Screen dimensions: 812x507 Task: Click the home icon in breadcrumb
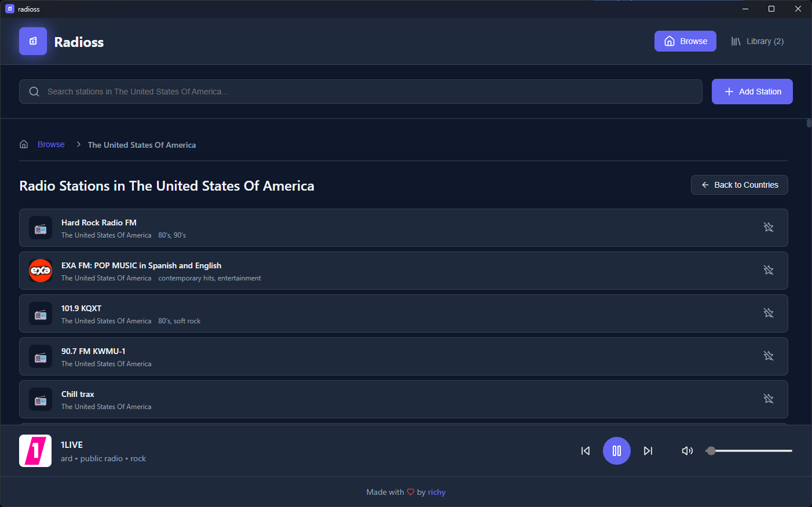(24, 144)
